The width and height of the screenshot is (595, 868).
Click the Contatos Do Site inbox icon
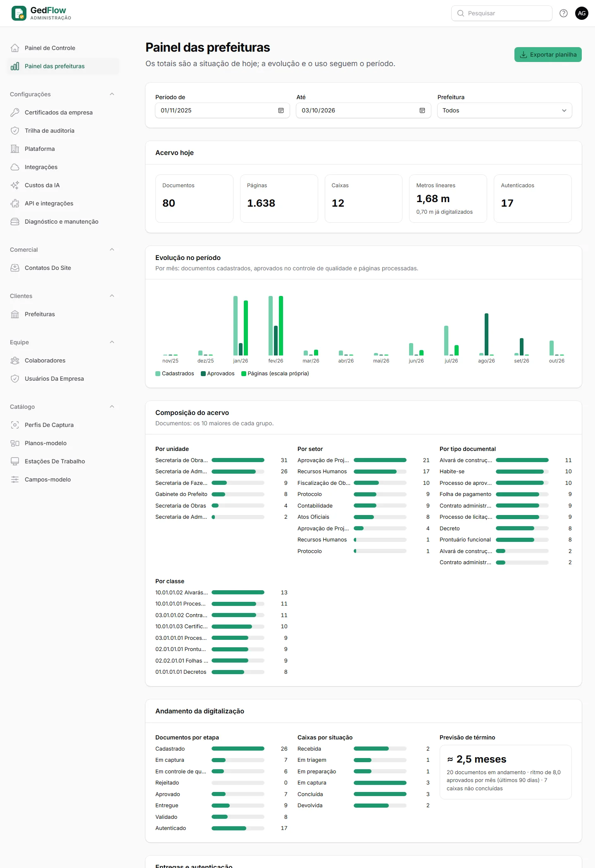coord(15,268)
